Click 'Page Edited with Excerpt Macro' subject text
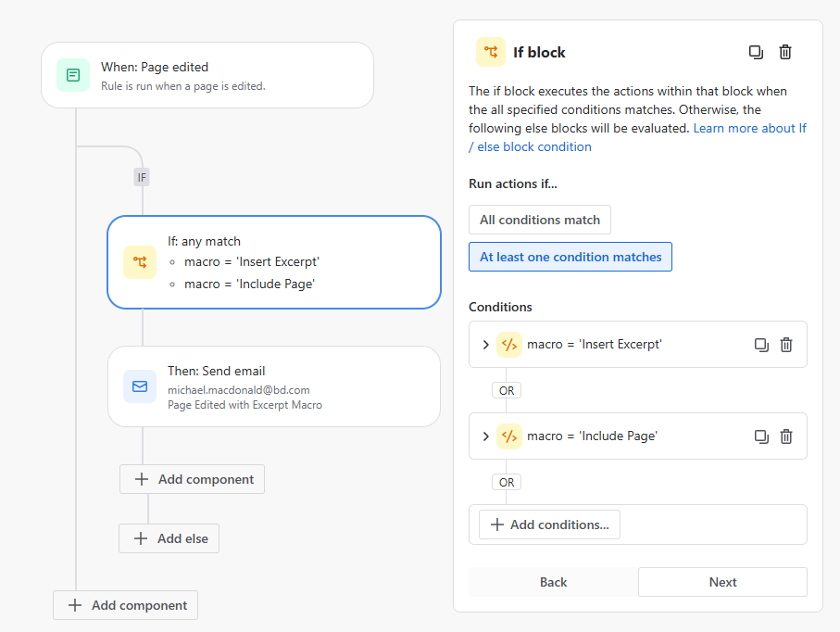 click(x=244, y=405)
